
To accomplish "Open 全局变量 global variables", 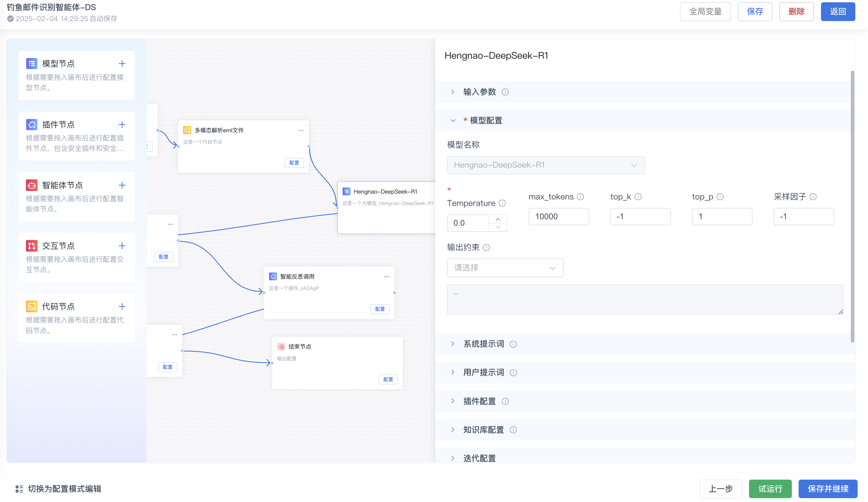I will point(705,12).
